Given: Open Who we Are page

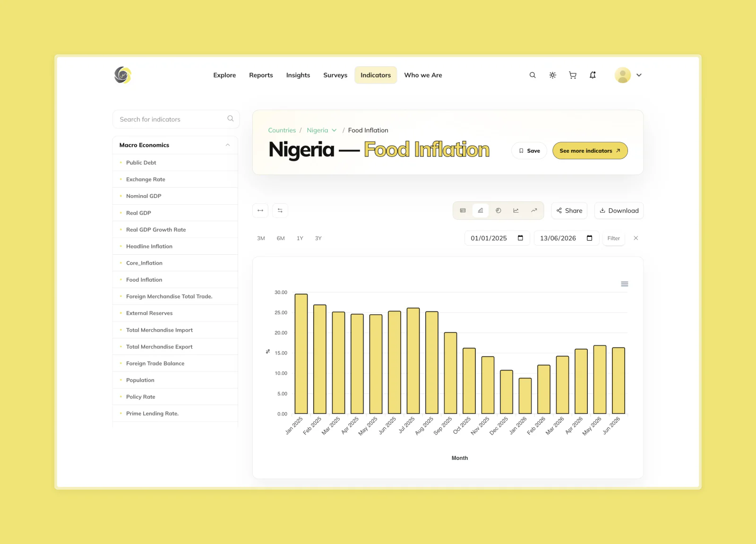Looking at the screenshot, I should click(423, 75).
